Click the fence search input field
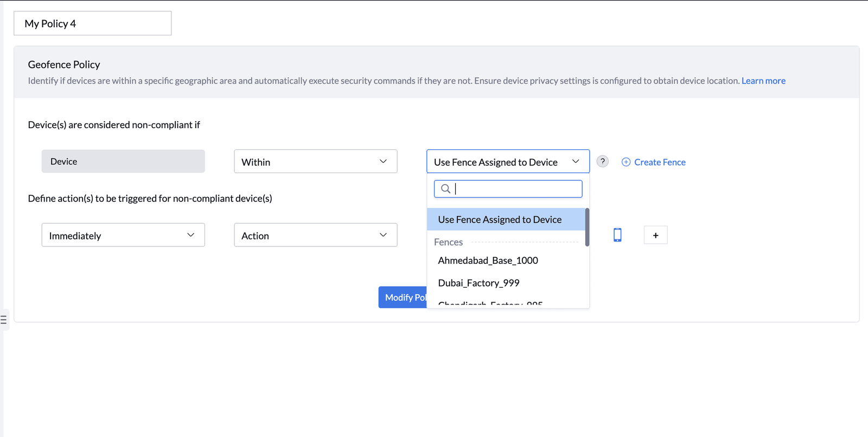Screen dimensions: 868x437 (x=508, y=189)
